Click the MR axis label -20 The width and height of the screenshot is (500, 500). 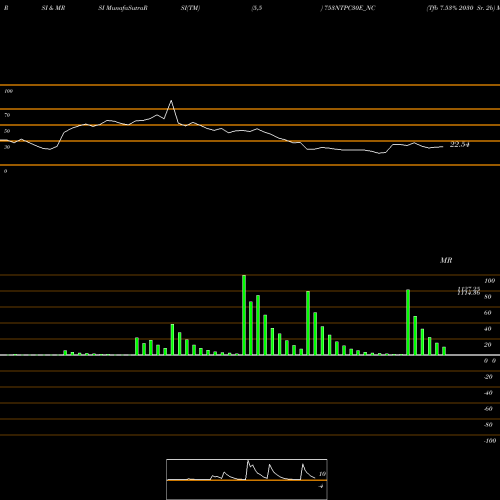(x=488, y=377)
